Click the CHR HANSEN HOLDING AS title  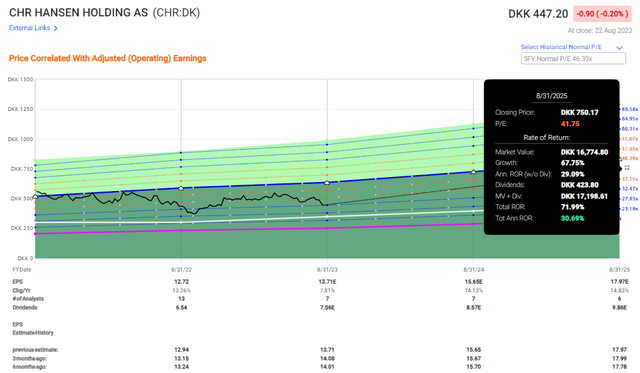[x=78, y=13]
